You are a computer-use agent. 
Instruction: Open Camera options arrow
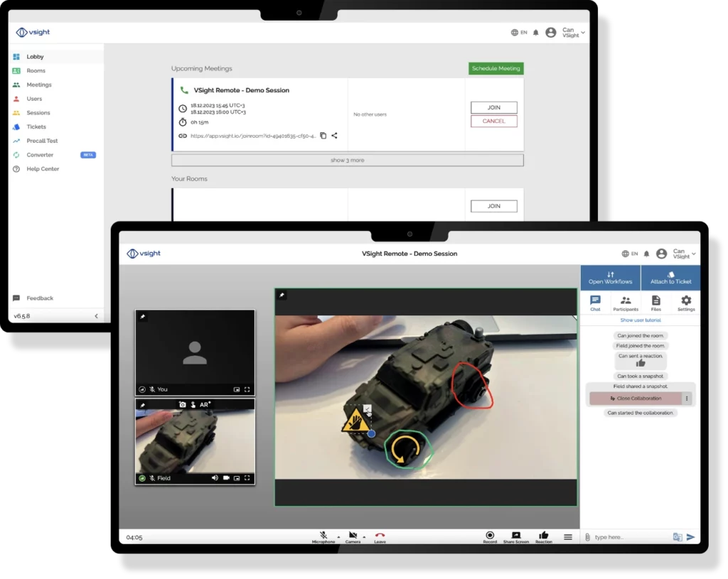click(x=364, y=537)
